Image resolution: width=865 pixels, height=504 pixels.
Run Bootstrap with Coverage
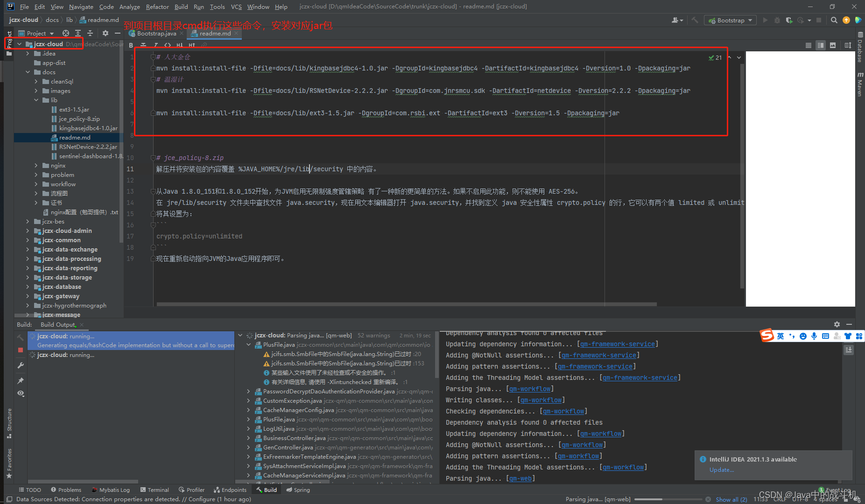[789, 20]
